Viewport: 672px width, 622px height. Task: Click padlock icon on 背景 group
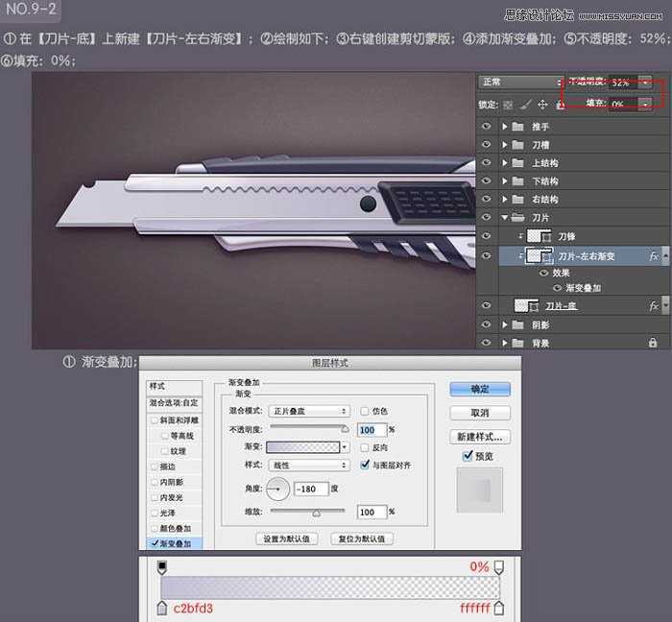[653, 343]
